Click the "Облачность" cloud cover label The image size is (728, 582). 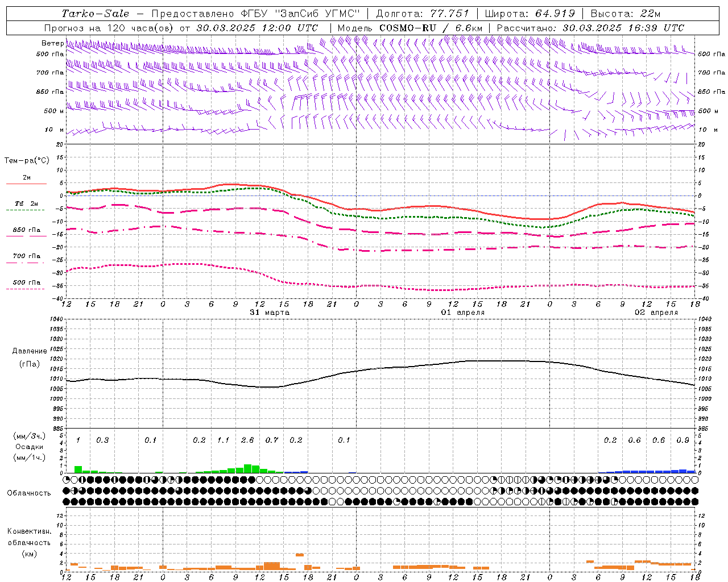coord(29,493)
